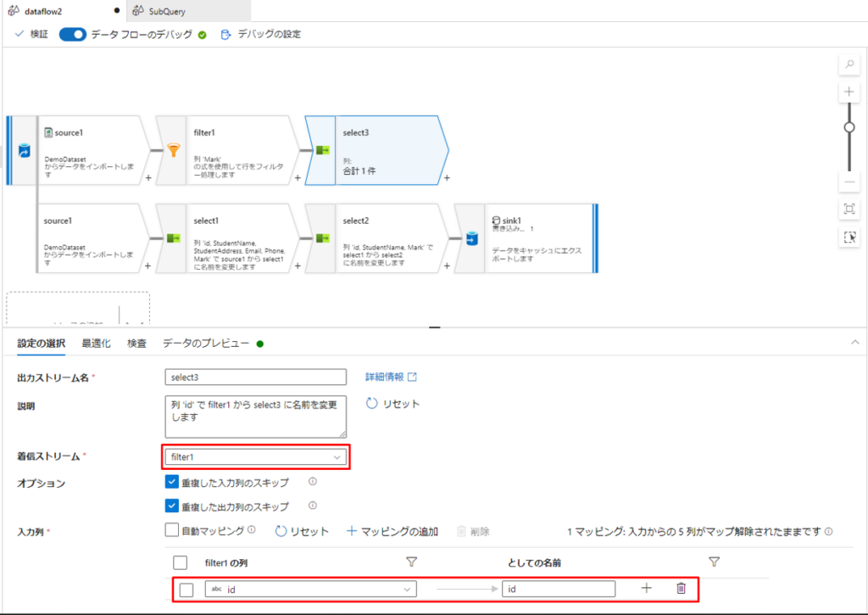
Task: Delete id mapping with trash icon
Action: pyautogui.click(x=681, y=589)
